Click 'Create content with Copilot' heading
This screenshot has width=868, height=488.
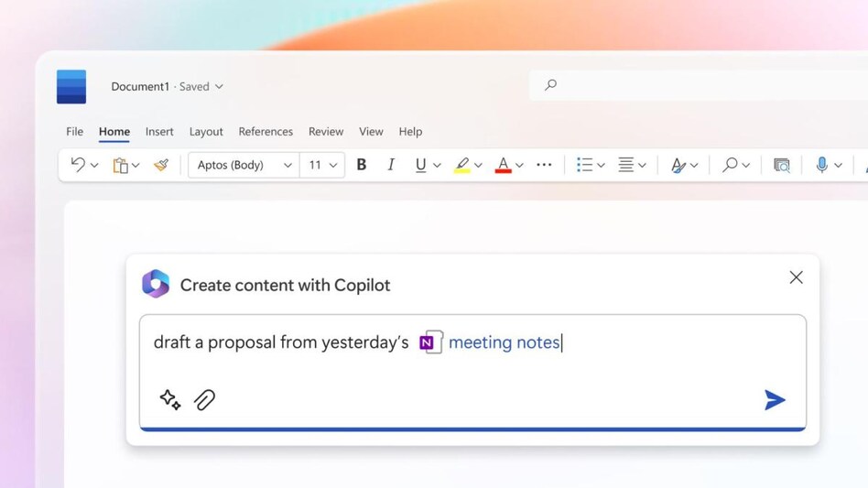(x=285, y=285)
